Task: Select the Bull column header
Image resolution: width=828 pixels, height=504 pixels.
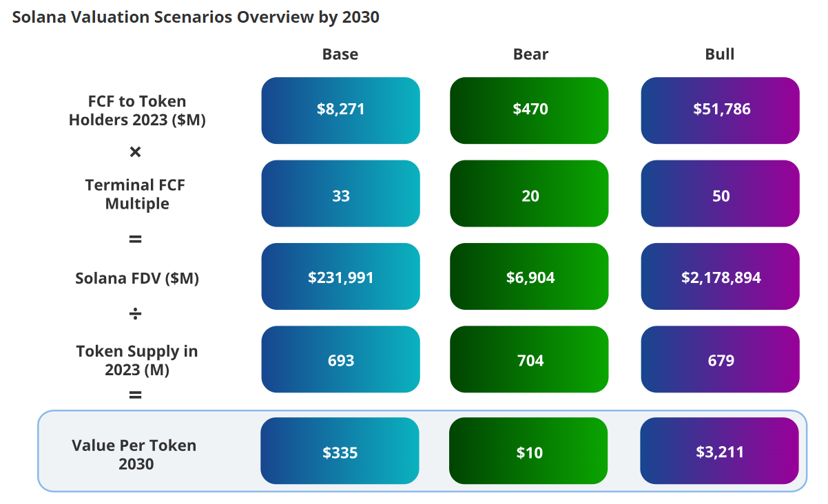Action: 720,54
